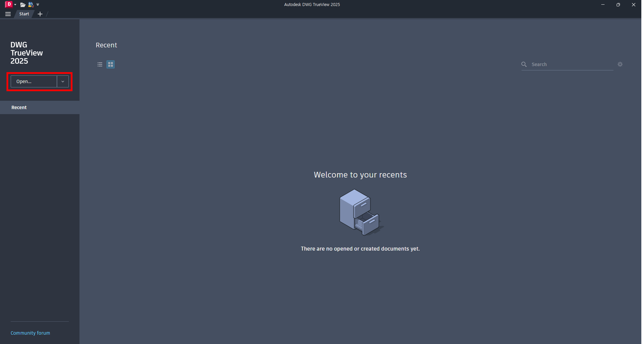Restore down the DWG TrueView window
Viewport: 644px width, 344px height.
click(x=618, y=5)
